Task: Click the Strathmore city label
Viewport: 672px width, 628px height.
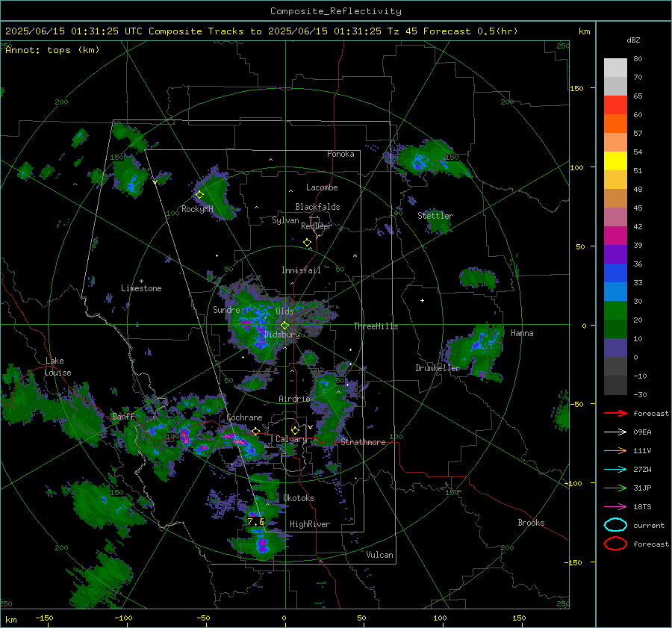Action: (x=363, y=442)
